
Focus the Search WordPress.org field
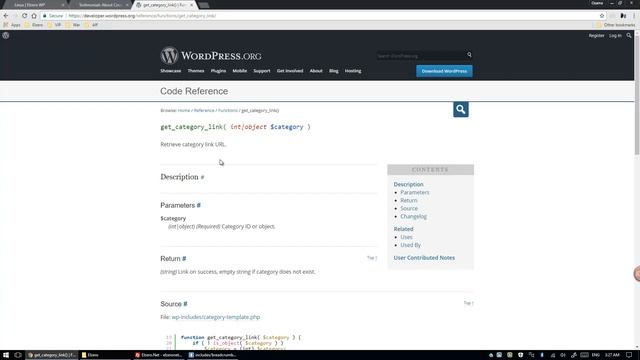coord(420,55)
